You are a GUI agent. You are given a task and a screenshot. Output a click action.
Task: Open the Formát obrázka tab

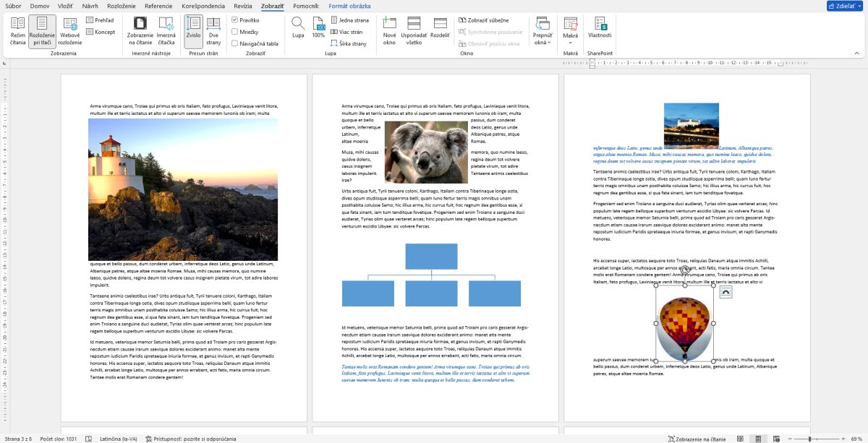tap(350, 6)
